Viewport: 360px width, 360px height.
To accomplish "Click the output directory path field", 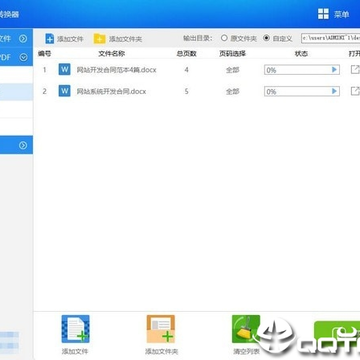I will tap(330, 38).
